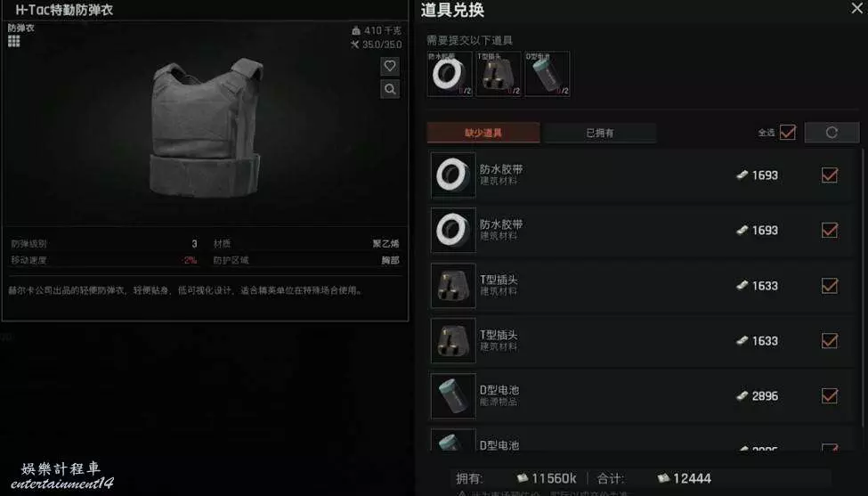Image resolution: width=868 pixels, height=496 pixels.
Task: Click the required 防水胶带 item slot
Action: click(450, 74)
